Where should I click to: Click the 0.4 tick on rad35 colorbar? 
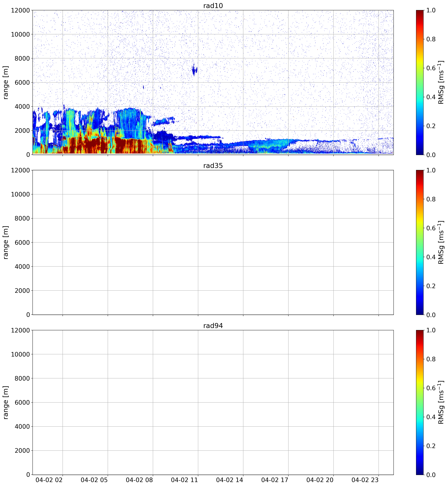[x=431, y=257]
